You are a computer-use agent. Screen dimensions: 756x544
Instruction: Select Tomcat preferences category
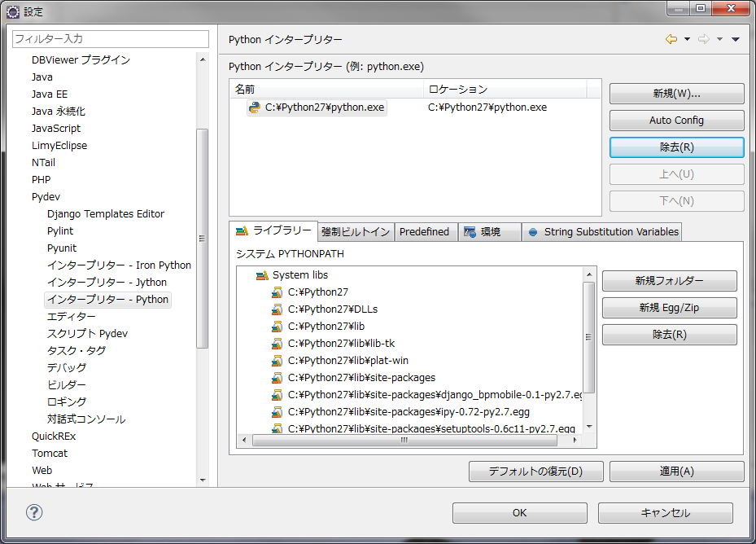coord(50,454)
